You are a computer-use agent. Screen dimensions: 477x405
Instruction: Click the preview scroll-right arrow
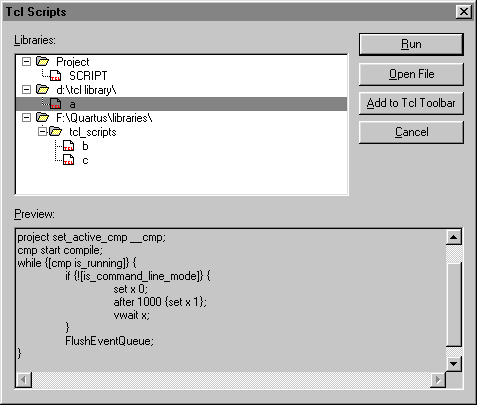[438, 379]
